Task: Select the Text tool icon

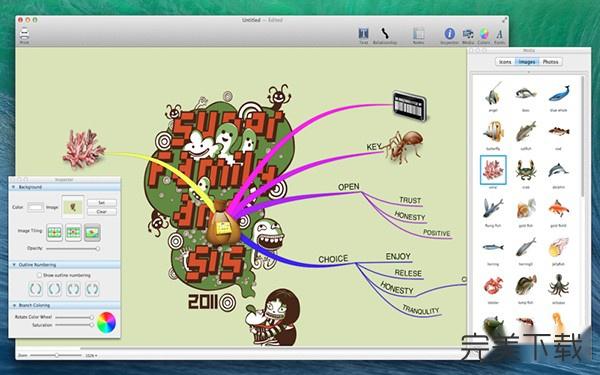Action: (x=364, y=34)
